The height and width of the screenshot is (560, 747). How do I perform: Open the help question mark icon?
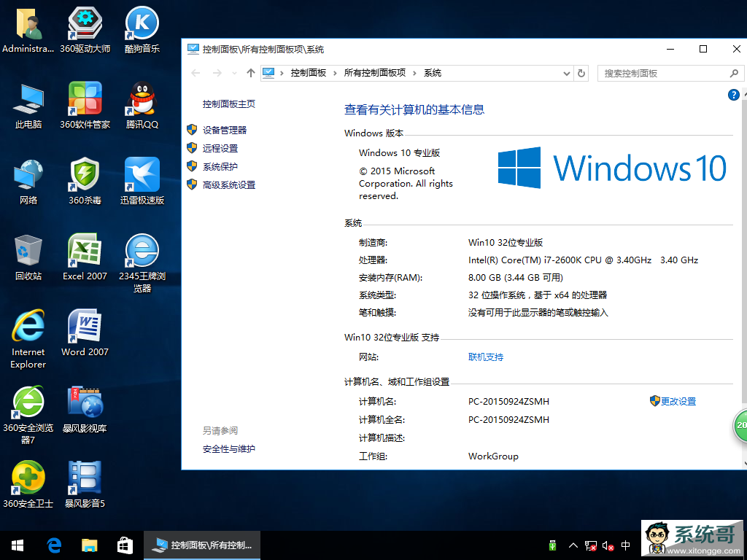point(734,95)
